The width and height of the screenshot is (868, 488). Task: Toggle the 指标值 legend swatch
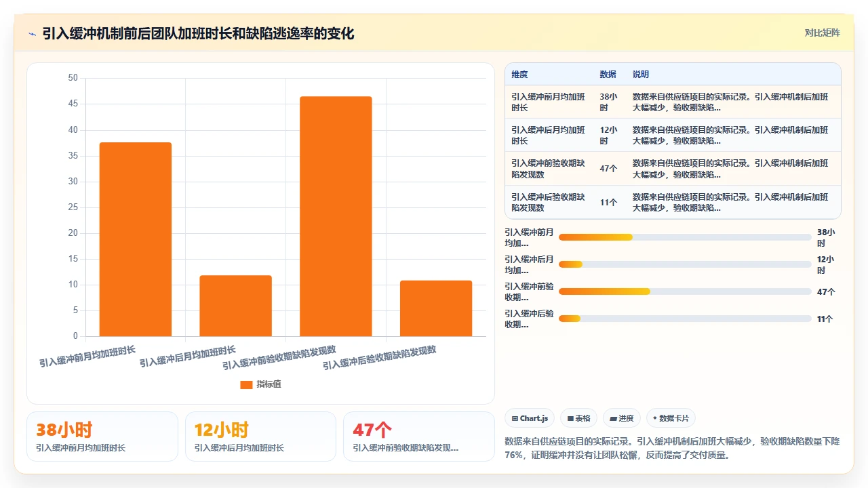[246, 384]
